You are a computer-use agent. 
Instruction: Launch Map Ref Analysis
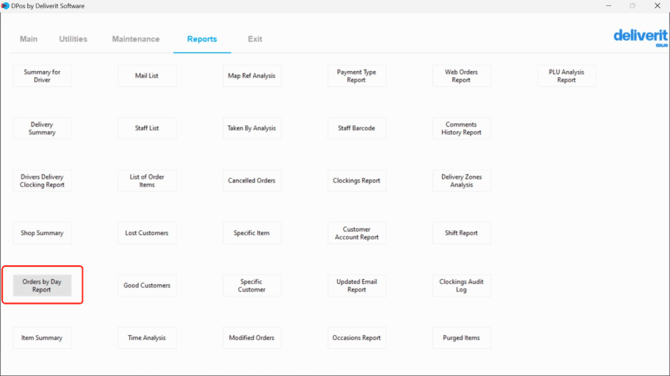[x=252, y=76]
